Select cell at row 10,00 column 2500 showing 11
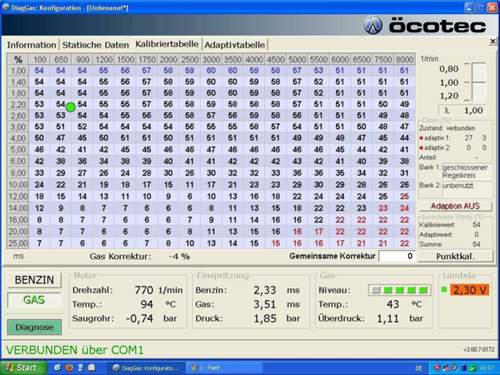The height and width of the screenshot is (375, 500). click(190, 185)
